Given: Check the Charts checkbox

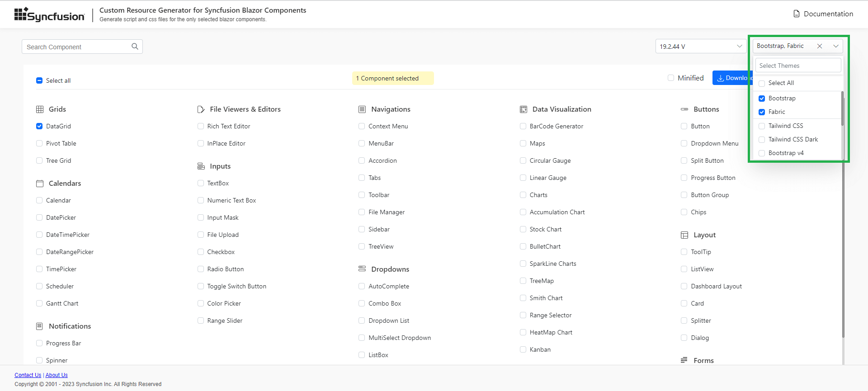Looking at the screenshot, I should point(523,195).
